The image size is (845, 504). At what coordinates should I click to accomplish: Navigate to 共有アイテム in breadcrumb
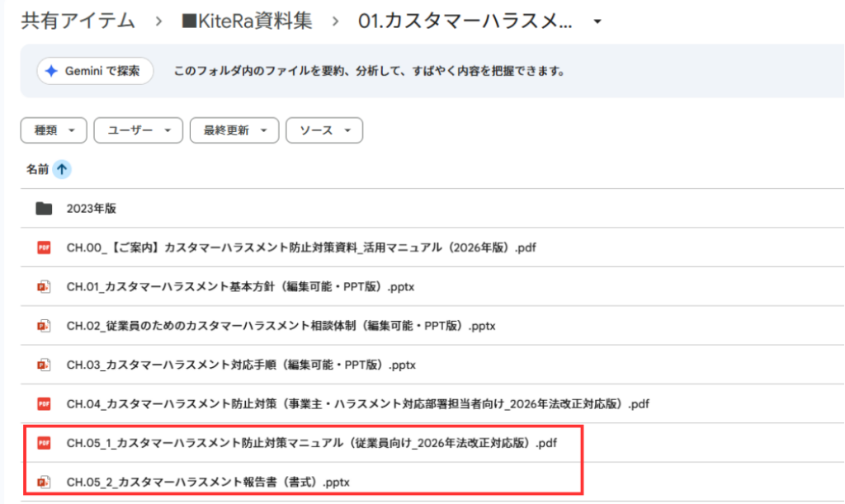coord(78,22)
